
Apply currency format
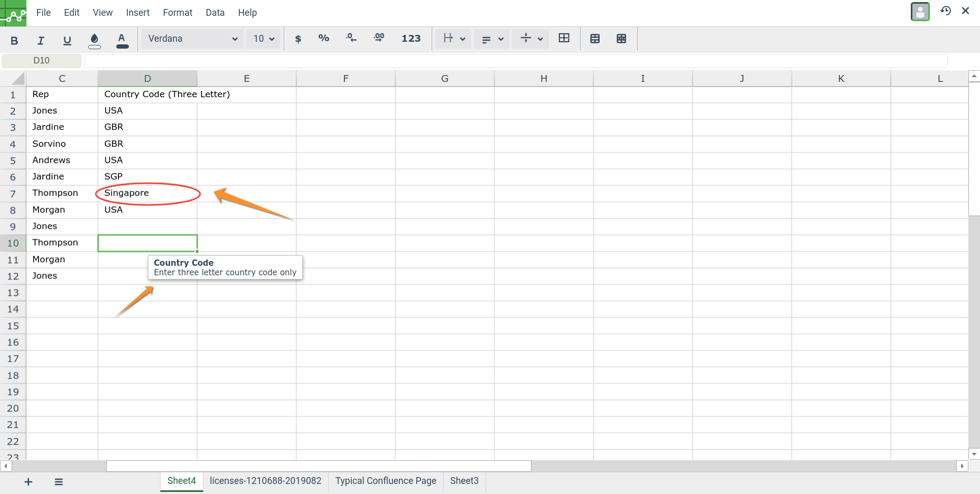coord(298,39)
